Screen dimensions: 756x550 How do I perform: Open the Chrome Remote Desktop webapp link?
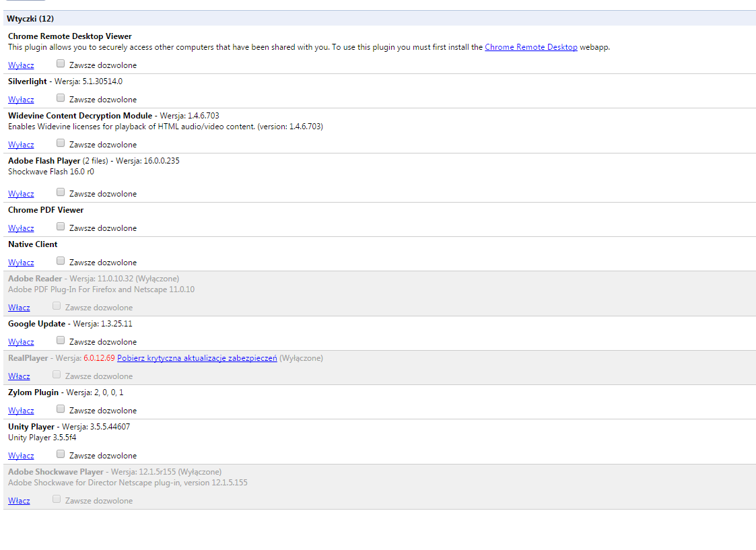[x=531, y=47]
